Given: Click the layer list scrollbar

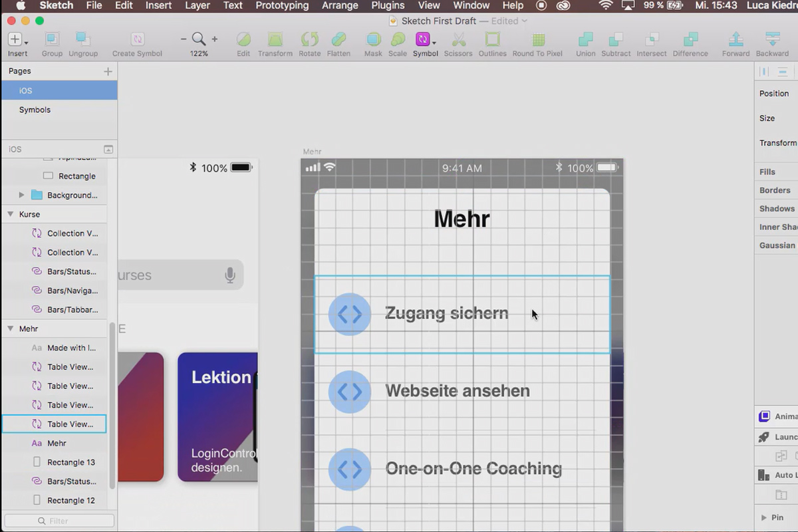Looking at the screenshot, I should click(112, 407).
